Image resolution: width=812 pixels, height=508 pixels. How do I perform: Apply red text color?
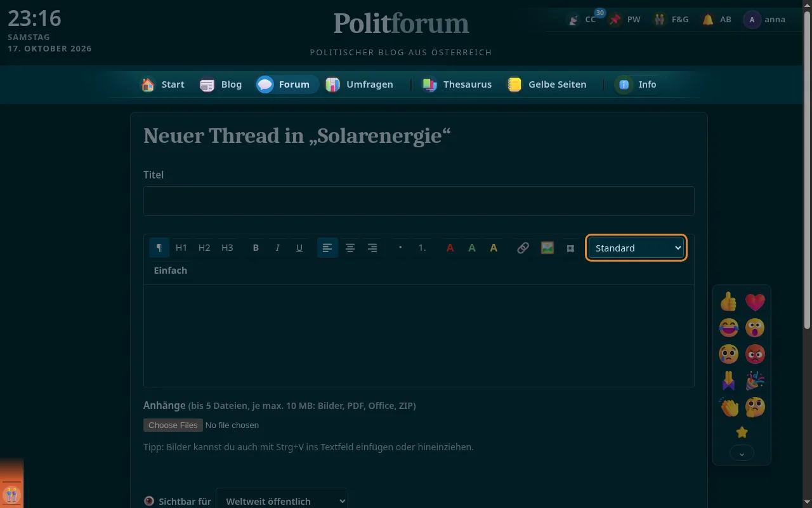click(450, 248)
